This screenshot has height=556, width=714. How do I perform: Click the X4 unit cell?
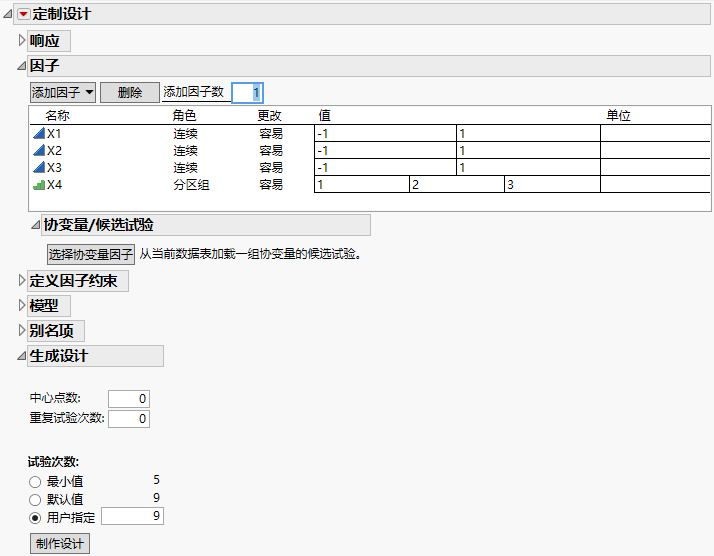coord(655,184)
